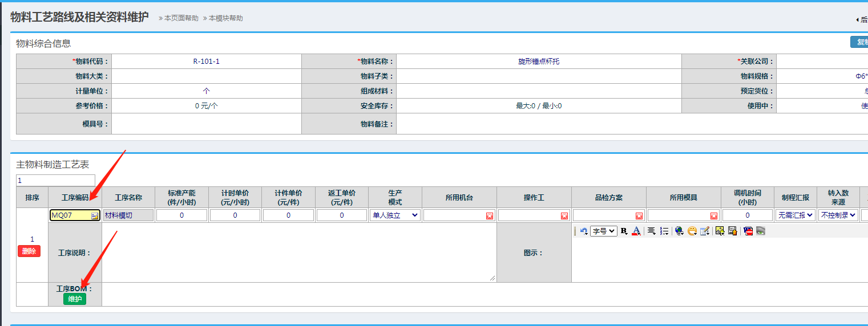Open the 生产模式 单人独立 dropdown
The width and height of the screenshot is (868, 326).
coord(395,215)
